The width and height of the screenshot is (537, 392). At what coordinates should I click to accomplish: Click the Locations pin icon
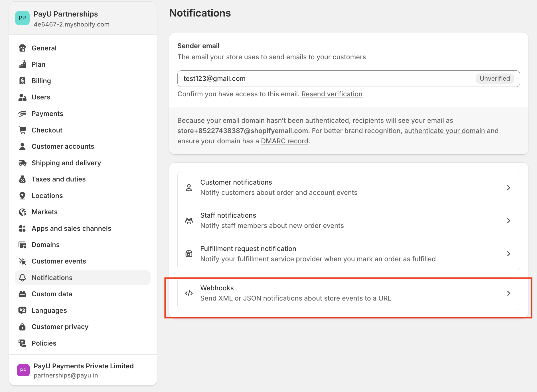click(23, 196)
